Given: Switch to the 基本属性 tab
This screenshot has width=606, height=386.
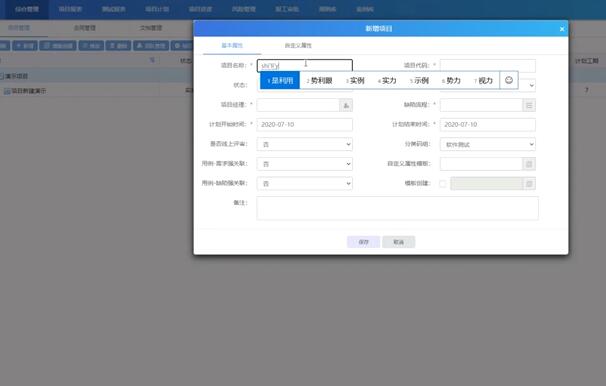Looking at the screenshot, I should (232, 45).
